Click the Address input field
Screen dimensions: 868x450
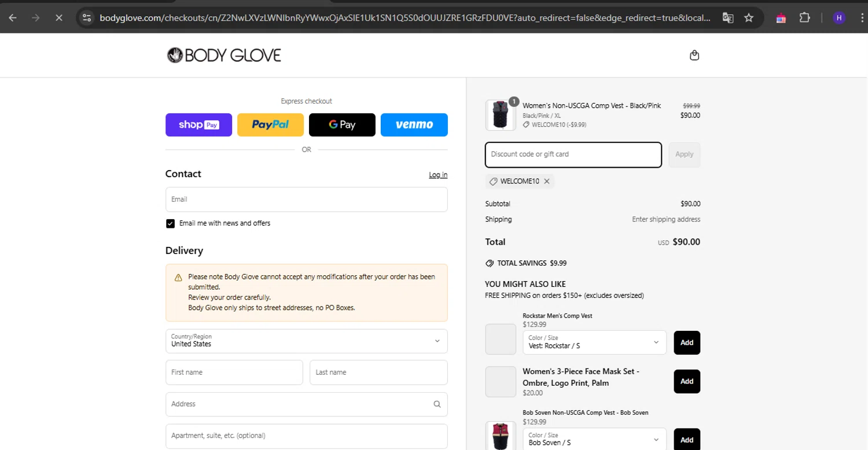tap(307, 404)
